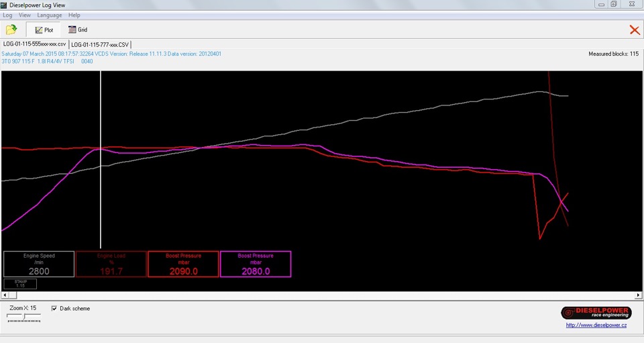Image resolution: width=644 pixels, height=343 pixels.
Task: Open the Help menu
Action: (74, 15)
